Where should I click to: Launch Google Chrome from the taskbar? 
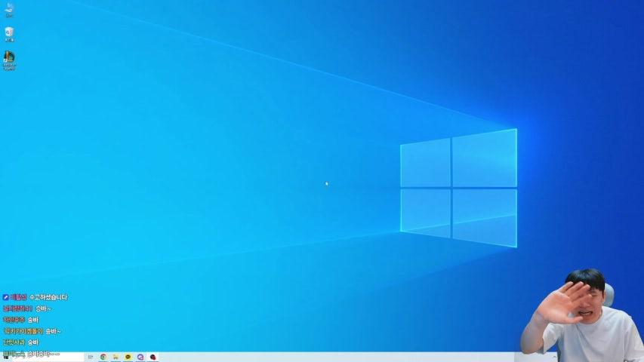103,357
